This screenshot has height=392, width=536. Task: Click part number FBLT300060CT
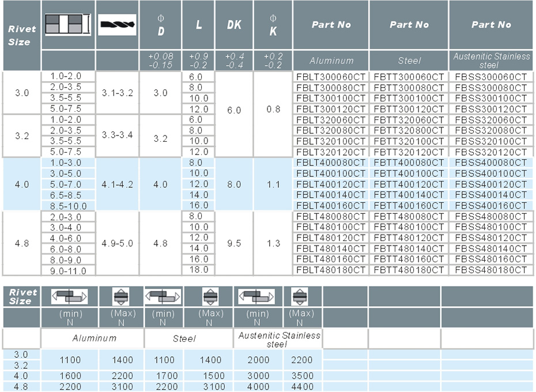330,77
